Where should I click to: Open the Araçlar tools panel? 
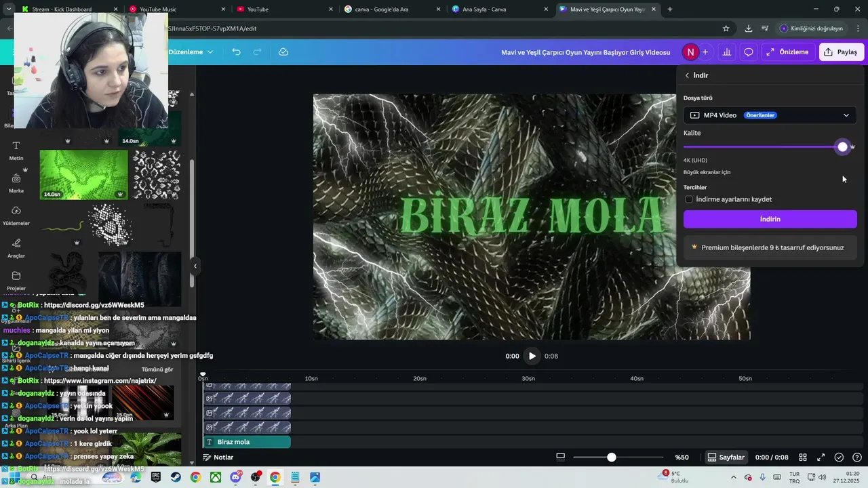(16, 248)
